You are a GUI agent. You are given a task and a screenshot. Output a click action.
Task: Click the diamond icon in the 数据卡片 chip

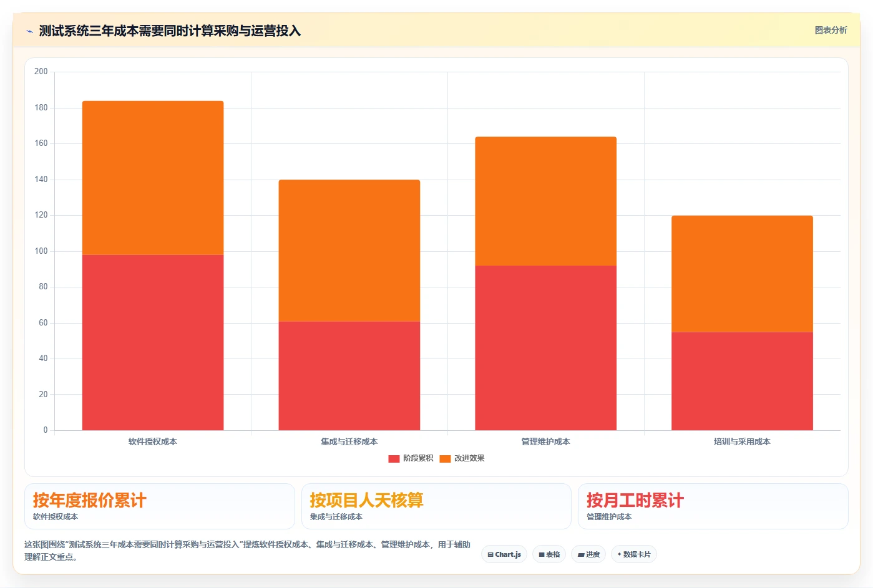pyautogui.click(x=619, y=554)
